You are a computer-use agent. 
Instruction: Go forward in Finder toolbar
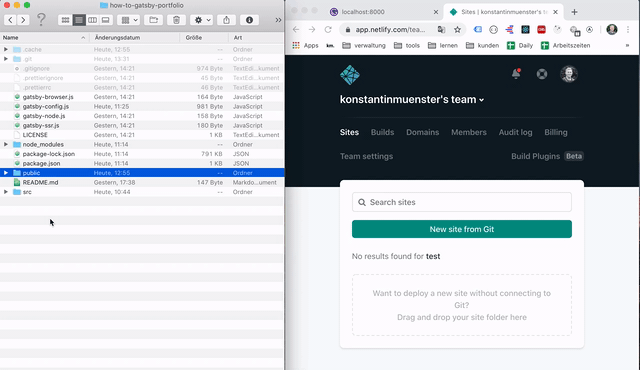click(x=23, y=20)
